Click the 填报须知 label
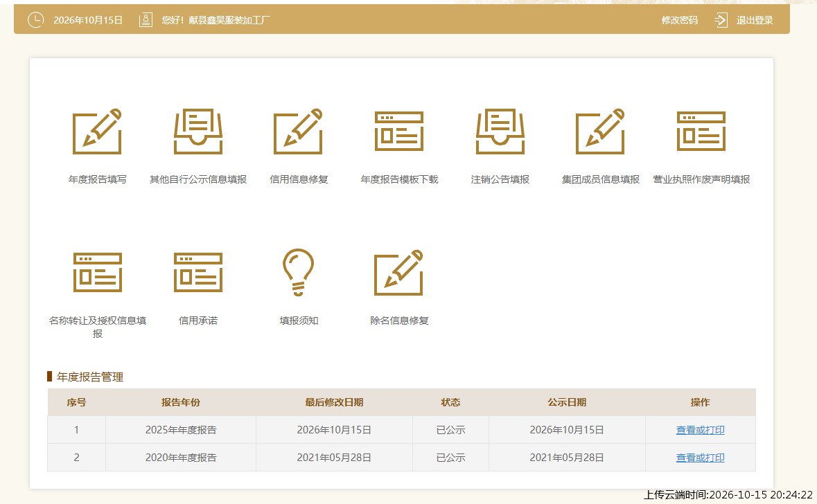Image resolution: width=817 pixels, height=504 pixels. click(x=299, y=321)
